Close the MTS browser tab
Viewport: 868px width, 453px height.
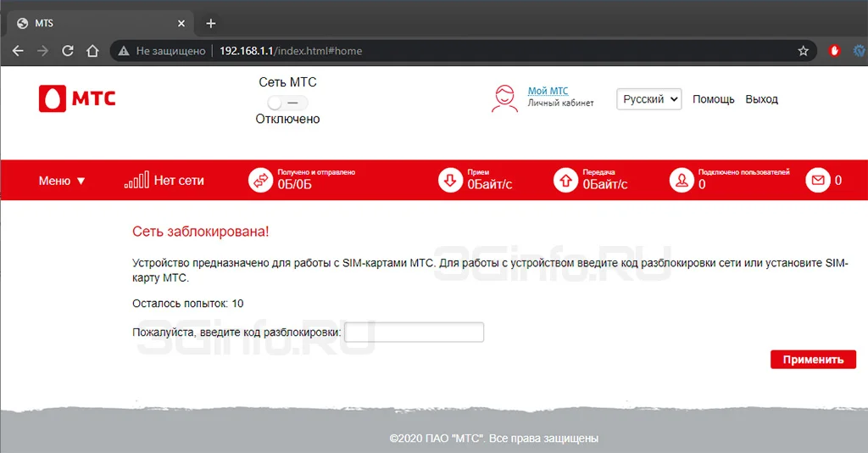181,23
